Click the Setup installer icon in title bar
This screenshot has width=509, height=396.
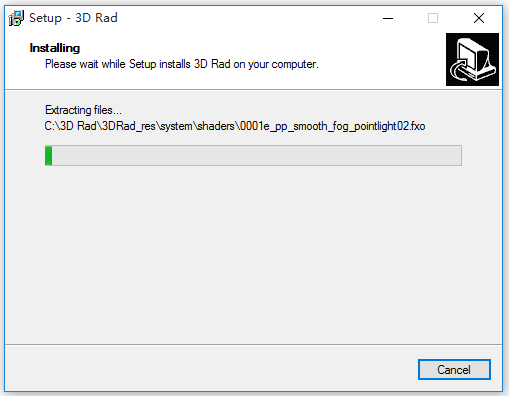point(16,18)
